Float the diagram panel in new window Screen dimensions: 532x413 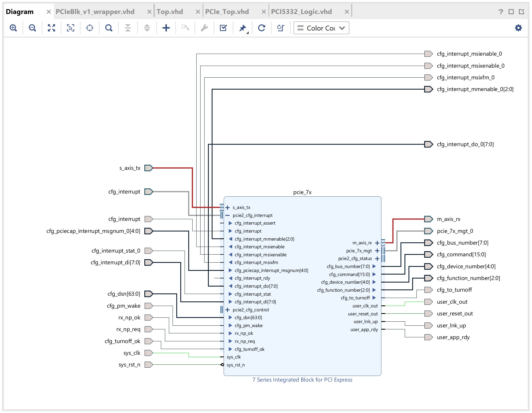[521, 12]
